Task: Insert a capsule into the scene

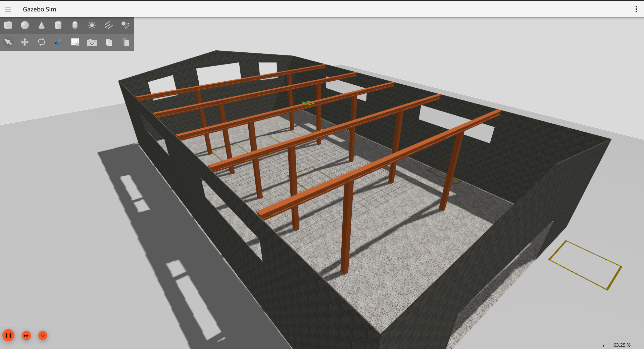Action: [75, 25]
